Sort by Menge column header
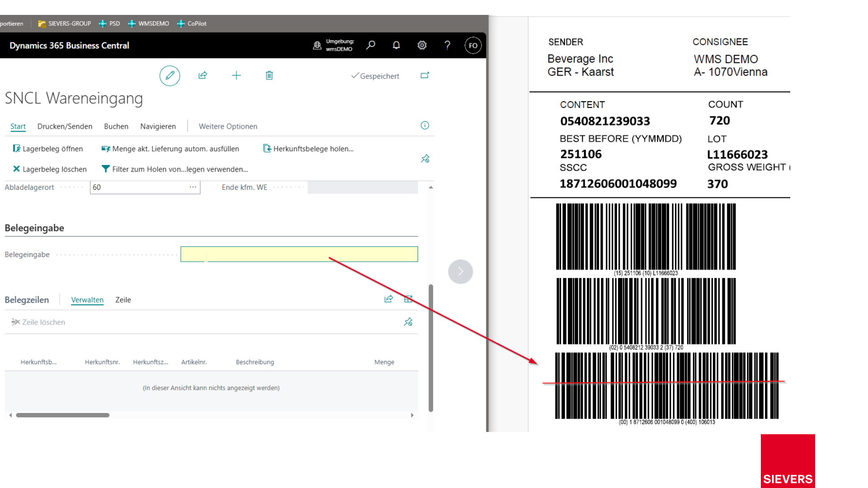Viewport: 868px width, 488px height. point(384,362)
